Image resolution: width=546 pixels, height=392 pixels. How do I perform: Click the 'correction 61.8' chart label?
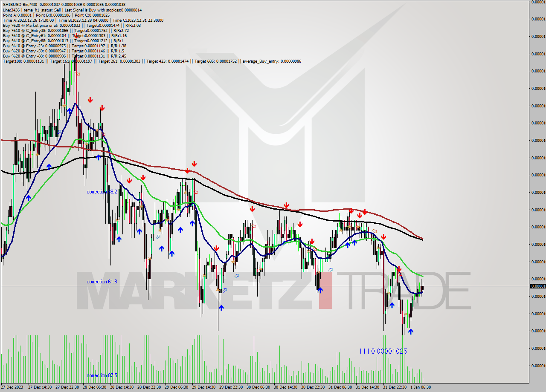102,282
